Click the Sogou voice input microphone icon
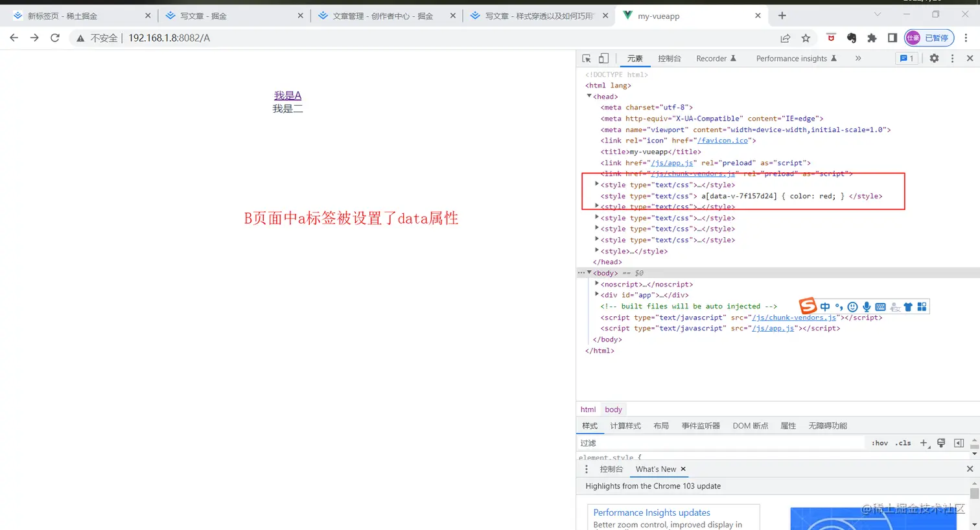980x530 pixels. click(x=867, y=307)
